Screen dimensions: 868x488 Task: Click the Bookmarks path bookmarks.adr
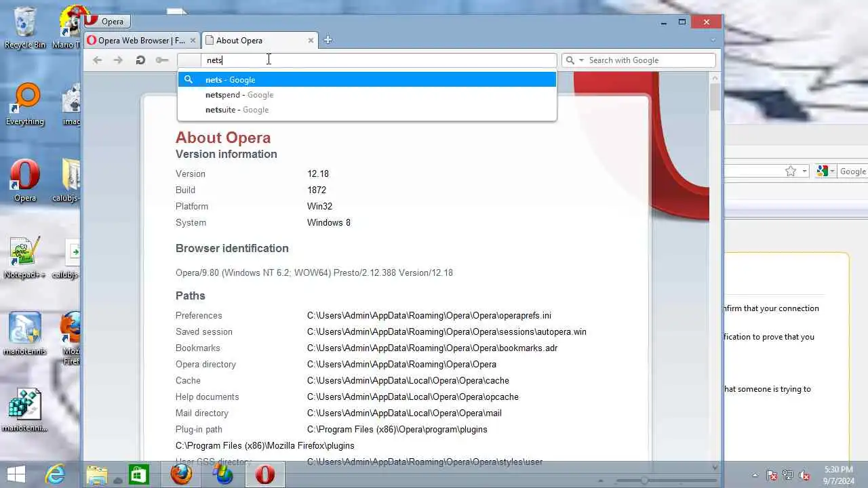pyautogui.click(x=432, y=348)
